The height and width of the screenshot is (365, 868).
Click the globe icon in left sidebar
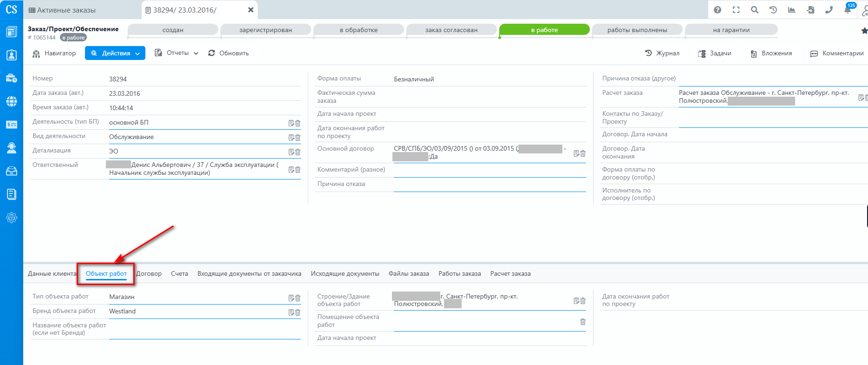tap(12, 101)
